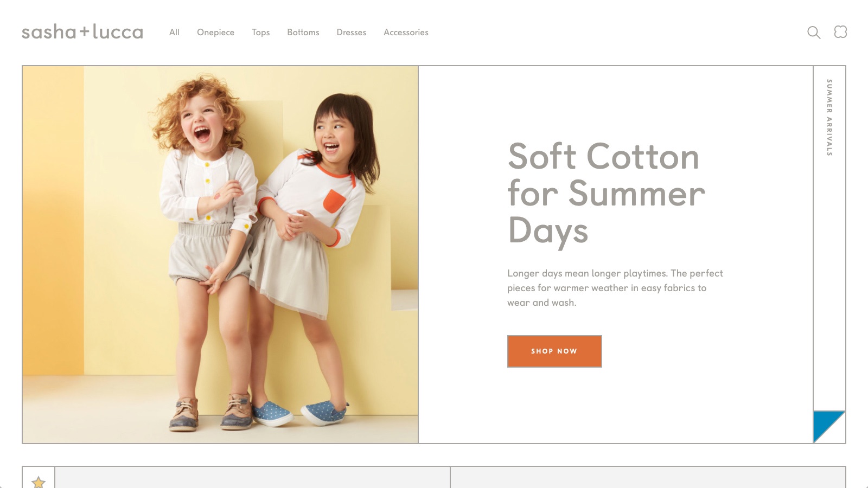This screenshot has width=868, height=488.
Task: Go home via sasha+lucca logo
Action: click(82, 32)
